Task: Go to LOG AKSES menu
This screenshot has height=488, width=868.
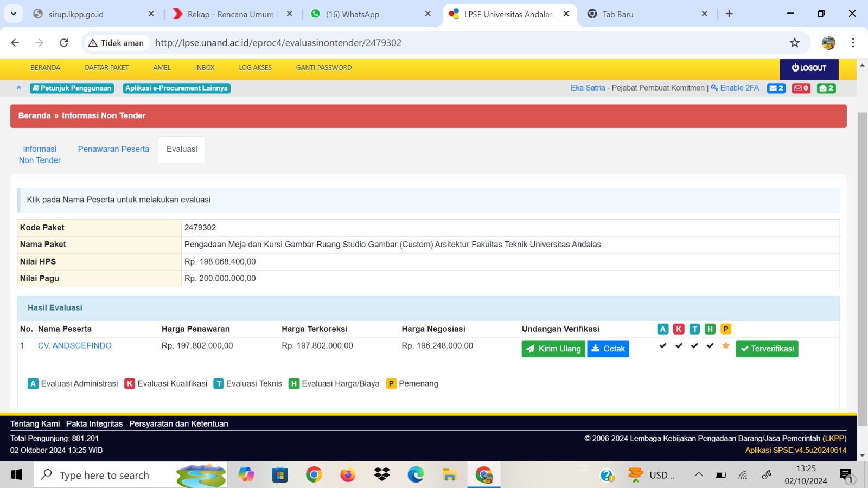Action: click(x=255, y=68)
